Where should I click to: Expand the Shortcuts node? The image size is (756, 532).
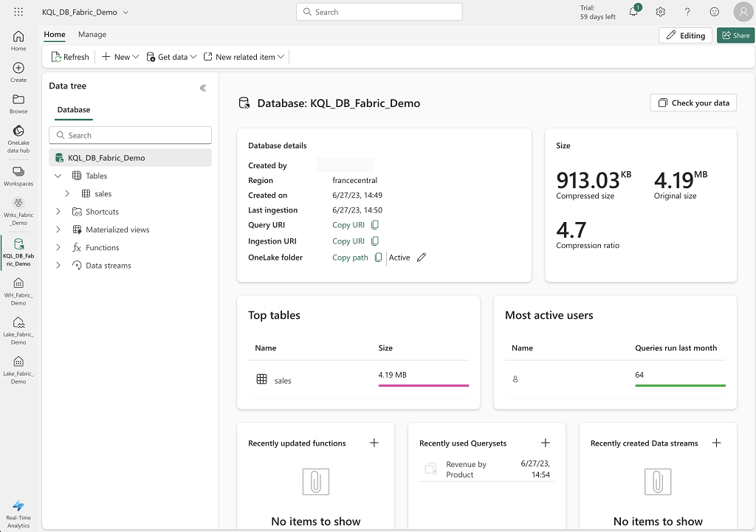58,212
